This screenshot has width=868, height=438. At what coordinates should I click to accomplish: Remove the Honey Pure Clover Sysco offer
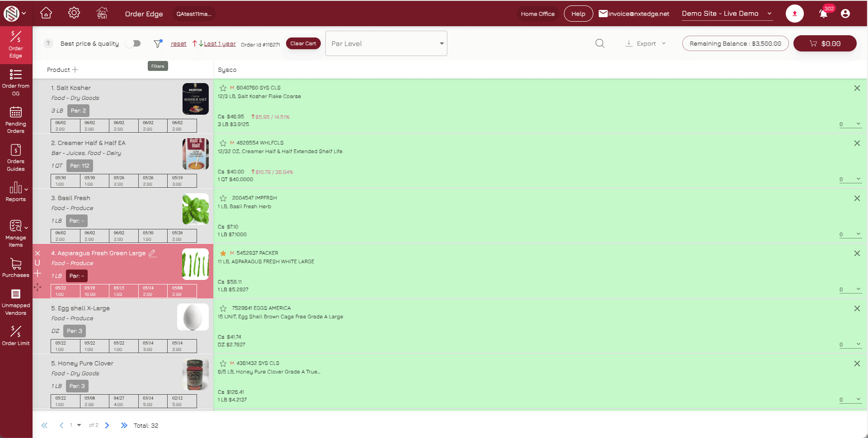(857, 363)
